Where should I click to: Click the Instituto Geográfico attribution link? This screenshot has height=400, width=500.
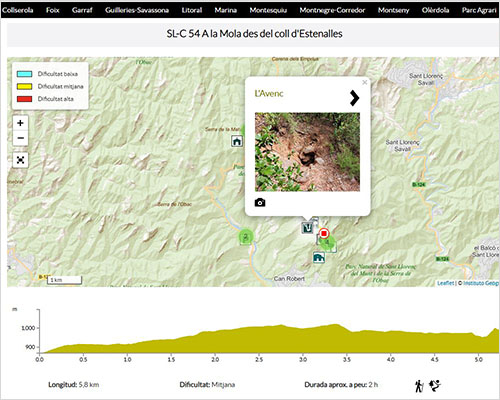tap(480, 283)
